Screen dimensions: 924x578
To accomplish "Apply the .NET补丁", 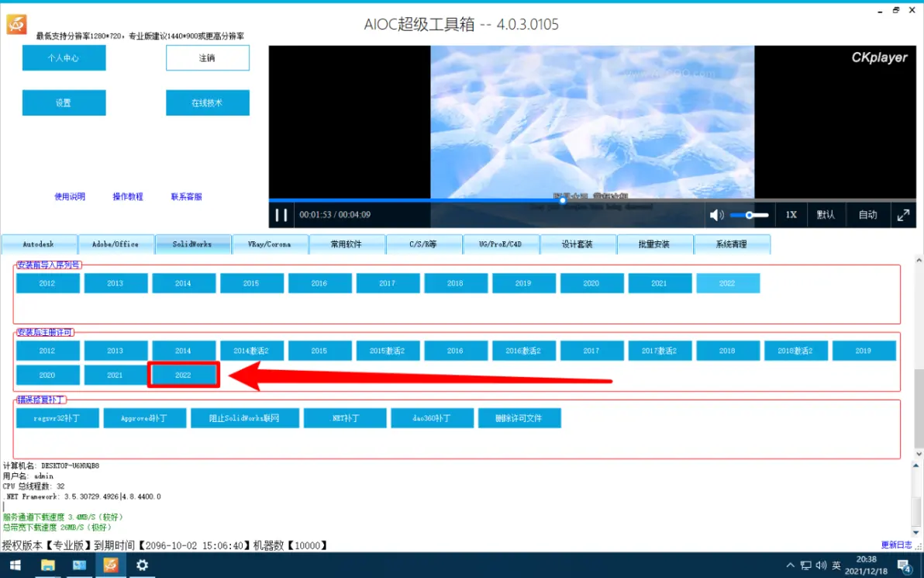I will 345,418.
